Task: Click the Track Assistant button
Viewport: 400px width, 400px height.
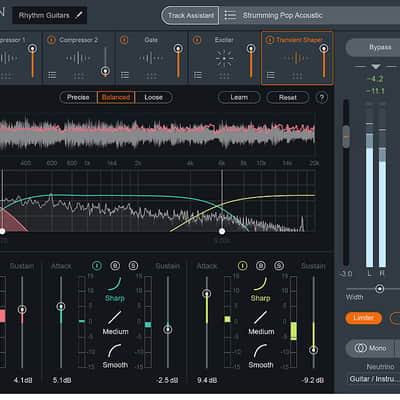Action: [x=190, y=15]
